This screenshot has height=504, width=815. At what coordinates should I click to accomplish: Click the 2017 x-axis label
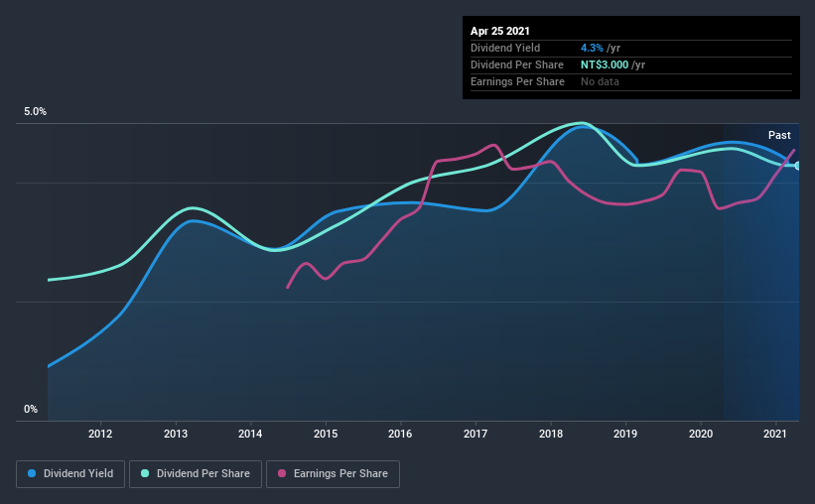475,434
